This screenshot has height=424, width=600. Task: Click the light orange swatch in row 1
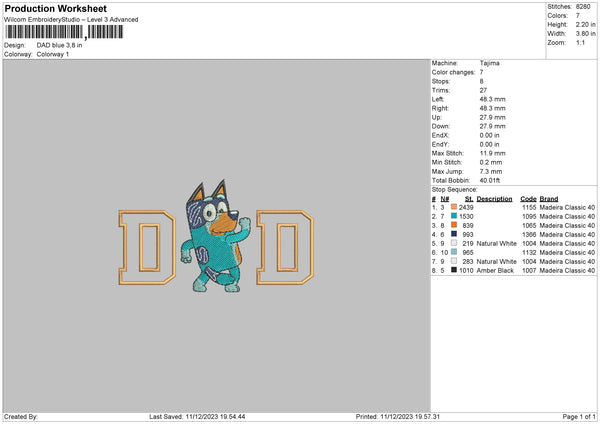tap(454, 207)
